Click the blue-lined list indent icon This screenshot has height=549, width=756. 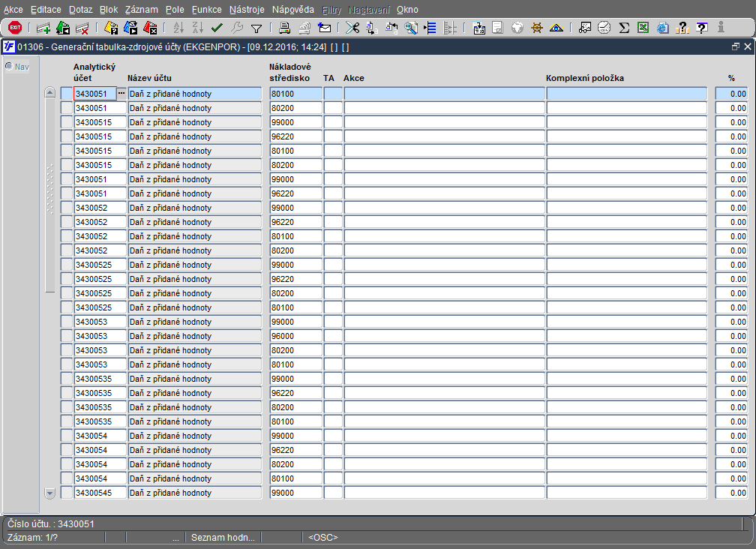(x=430, y=28)
